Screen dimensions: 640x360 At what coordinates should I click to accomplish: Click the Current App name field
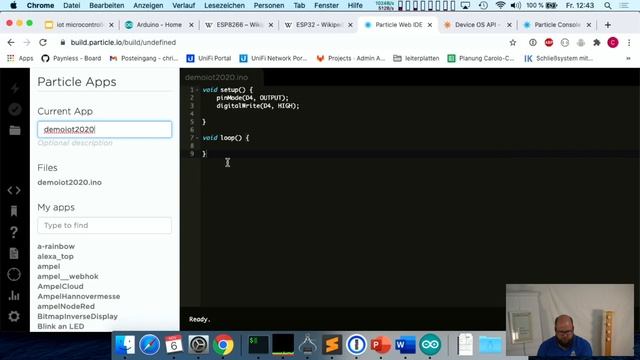[104, 129]
